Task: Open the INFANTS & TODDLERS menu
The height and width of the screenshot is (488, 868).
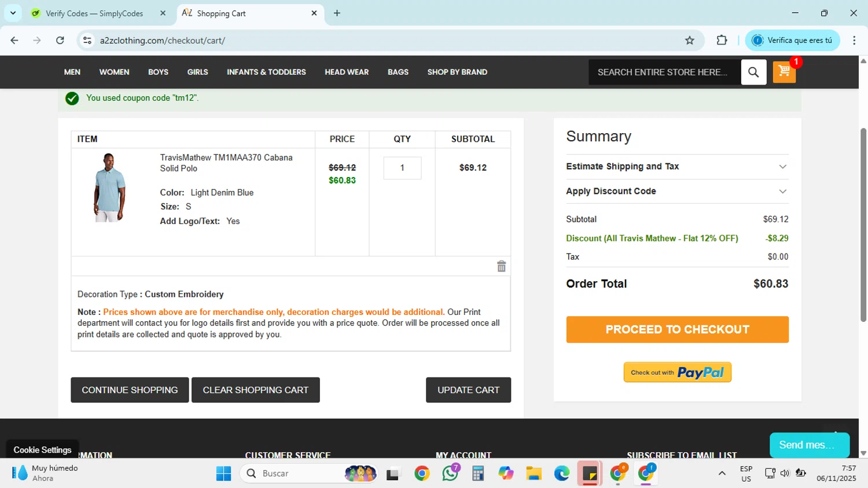Action: pos(266,72)
